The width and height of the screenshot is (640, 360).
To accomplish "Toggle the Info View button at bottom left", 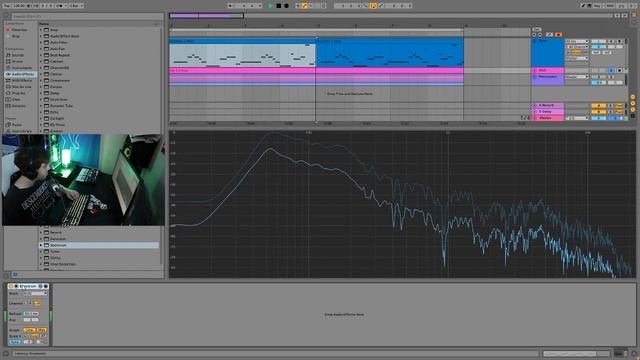I will coord(6,353).
